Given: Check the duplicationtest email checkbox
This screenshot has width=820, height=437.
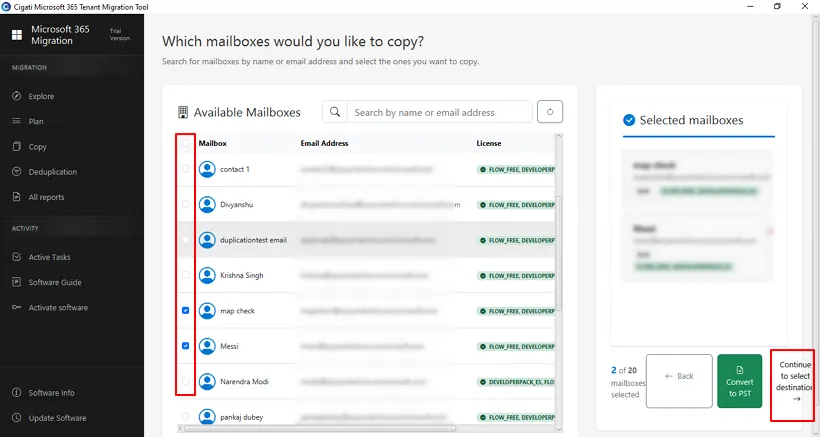Looking at the screenshot, I should (x=186, y=239).
